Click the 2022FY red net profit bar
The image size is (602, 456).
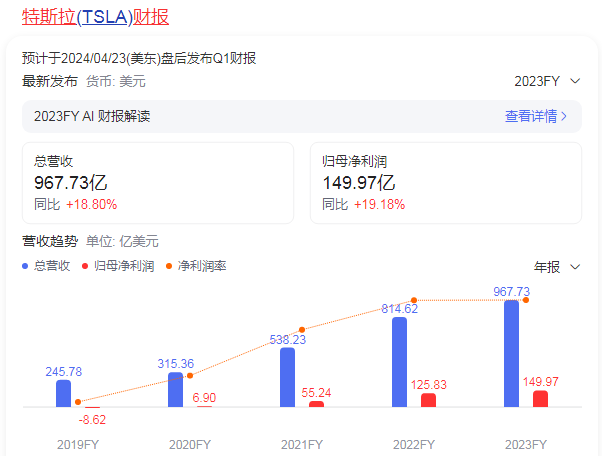tap(428, 400)
